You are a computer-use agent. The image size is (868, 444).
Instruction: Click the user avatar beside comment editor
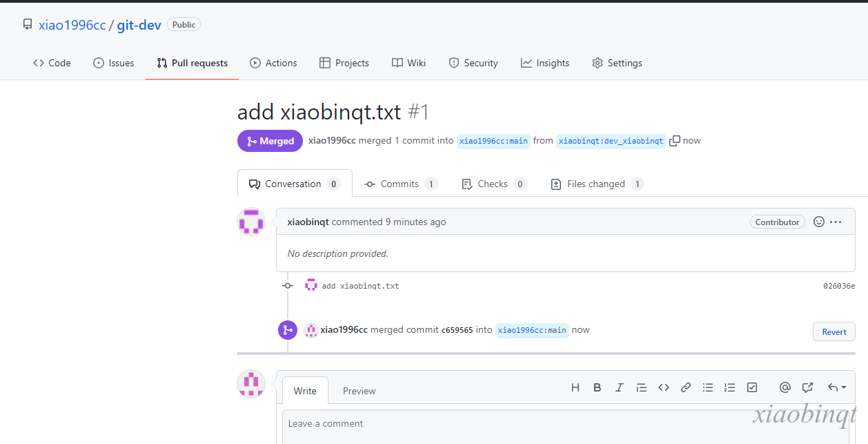click(x=251, y=383)
